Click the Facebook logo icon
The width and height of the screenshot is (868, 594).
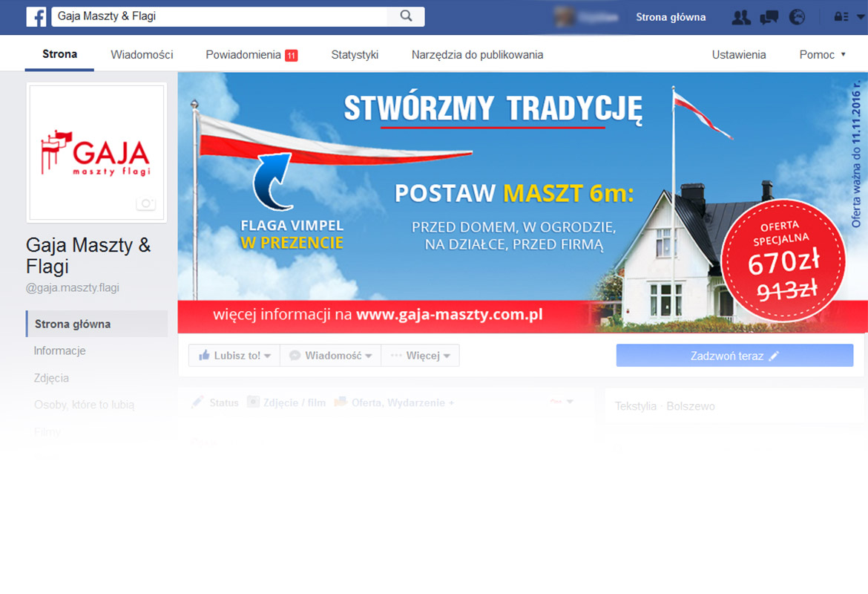(36, 16)
